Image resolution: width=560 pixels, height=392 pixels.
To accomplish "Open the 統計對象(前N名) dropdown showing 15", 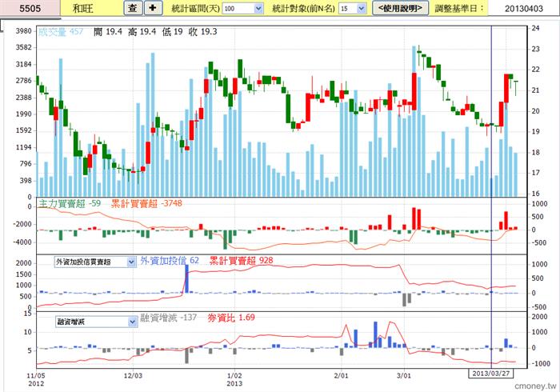I will pyautogui.click(x=352, y=8).
